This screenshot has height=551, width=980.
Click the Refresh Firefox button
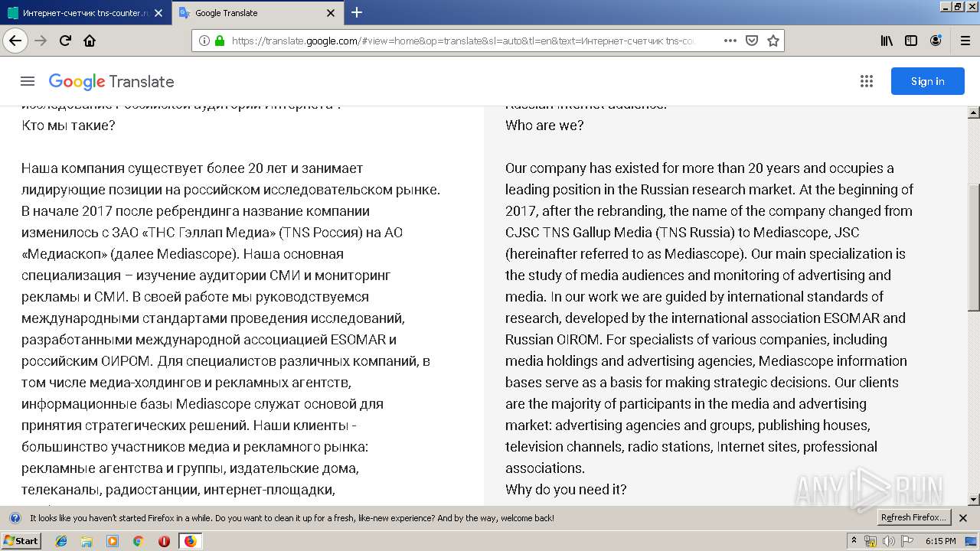point(913,517)
